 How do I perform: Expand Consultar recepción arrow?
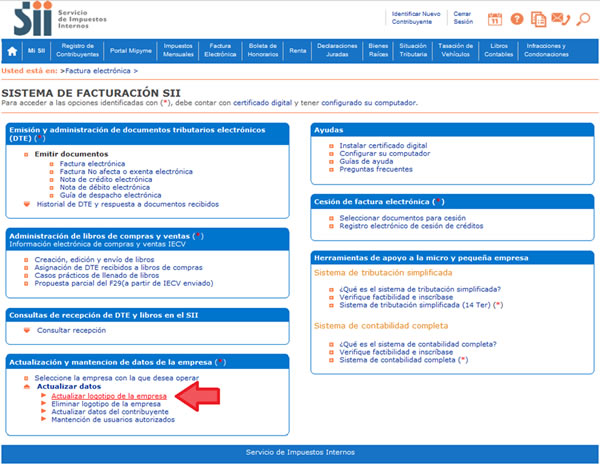(26, 330)
